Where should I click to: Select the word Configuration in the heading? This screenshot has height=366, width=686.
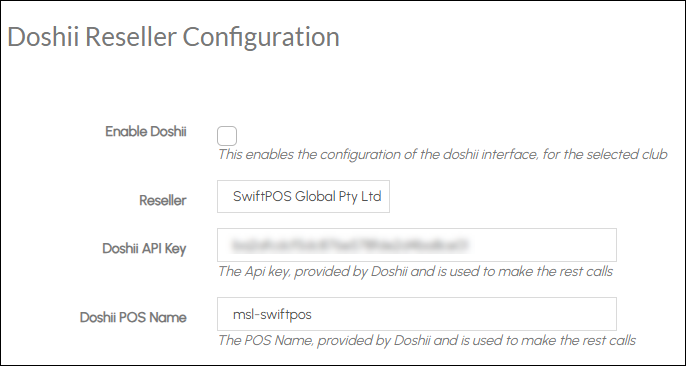pos(261,37)
